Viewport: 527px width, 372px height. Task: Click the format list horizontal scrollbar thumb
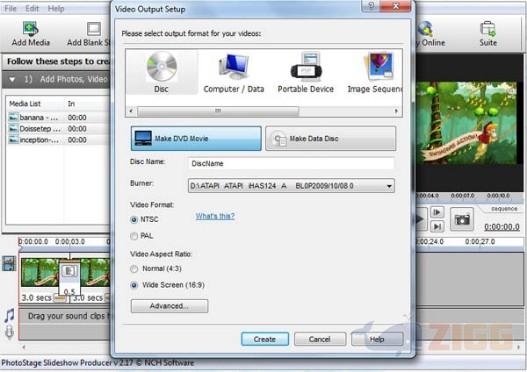(x=218, y=111)
